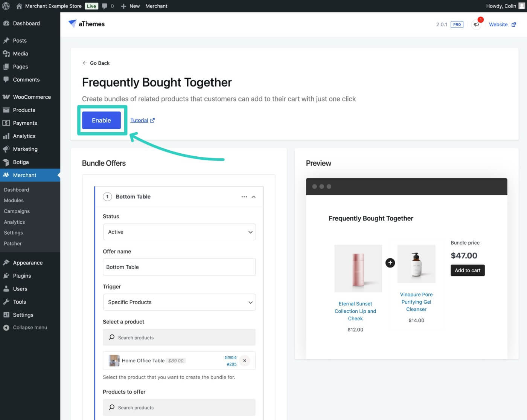The image size is (527, 420).
Task: Click Vinopure cleanser product image in preview
Action: point(416,264)
